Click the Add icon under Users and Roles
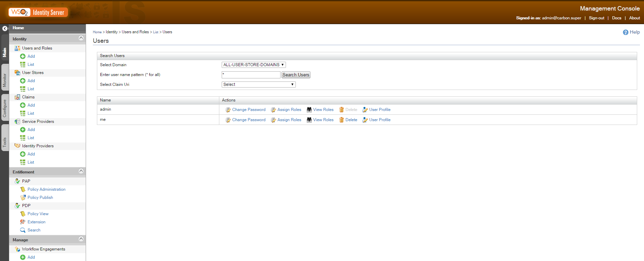This screenshot has width=644, height=261. point(23,56)
